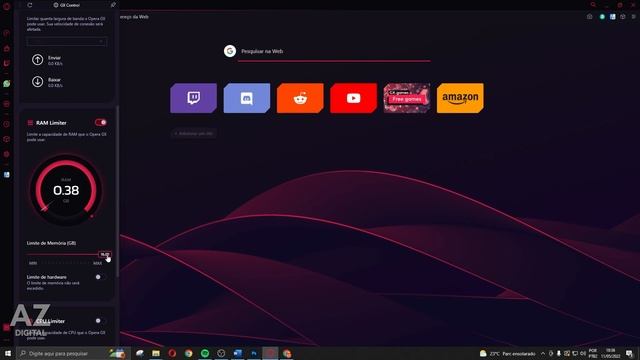Open the YouTube speed dial tile
The width and height of the screenshot is (640, 360).
(353, 98)
